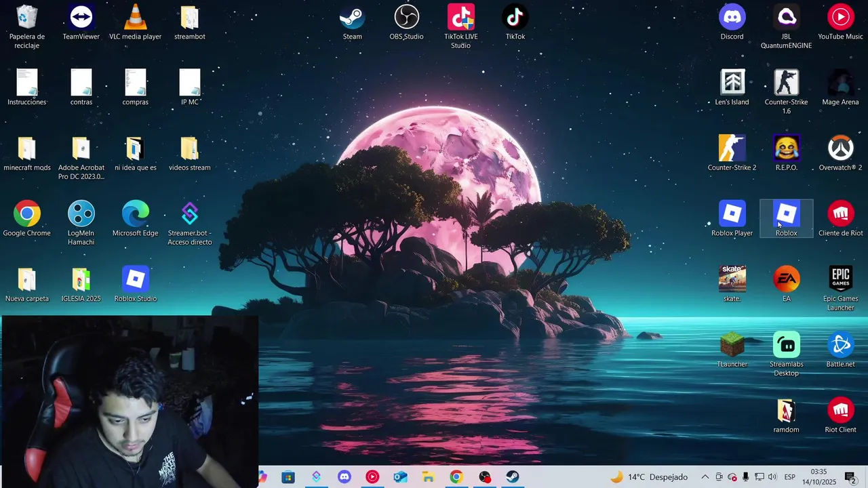The width and height of the screenshot is (868, 488).
Task: Select the Steam desktop shortcut
Action: tap(353, 23)
